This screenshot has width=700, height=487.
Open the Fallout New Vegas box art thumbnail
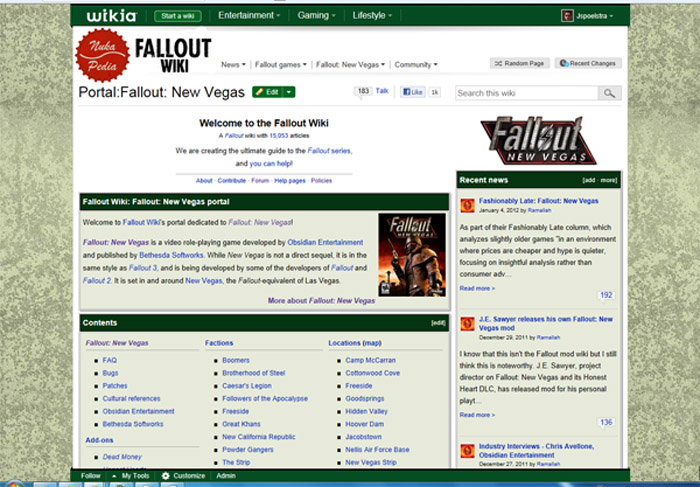(x=412, y=255)
